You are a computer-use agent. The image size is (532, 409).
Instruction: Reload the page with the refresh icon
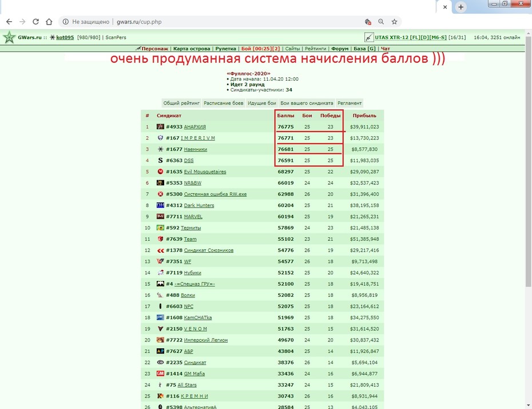pyautogui.click(x=35, y=22)
